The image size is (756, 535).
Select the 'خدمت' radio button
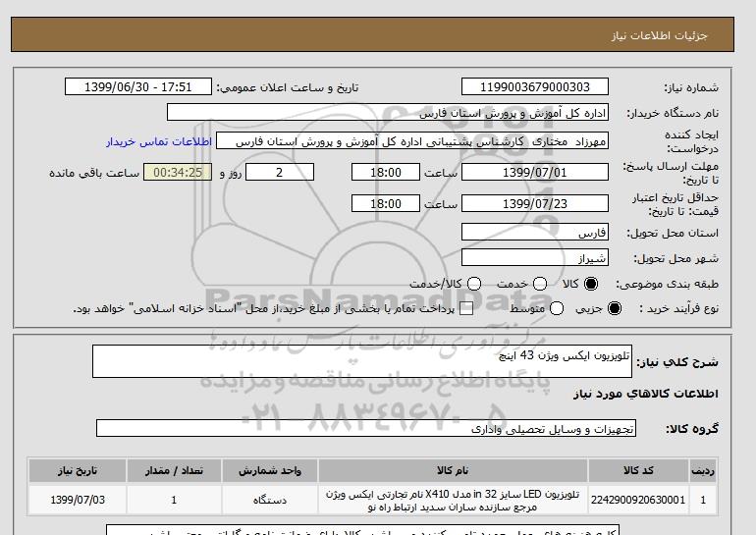[540, 284]
